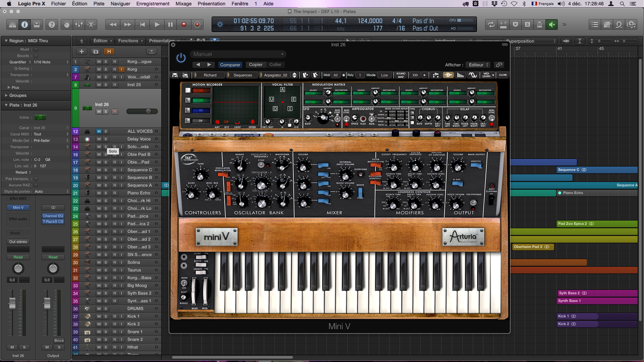The image size is (644, 362).
Task: Adjust the Inst 26 track volume slider
Action: 148,112
